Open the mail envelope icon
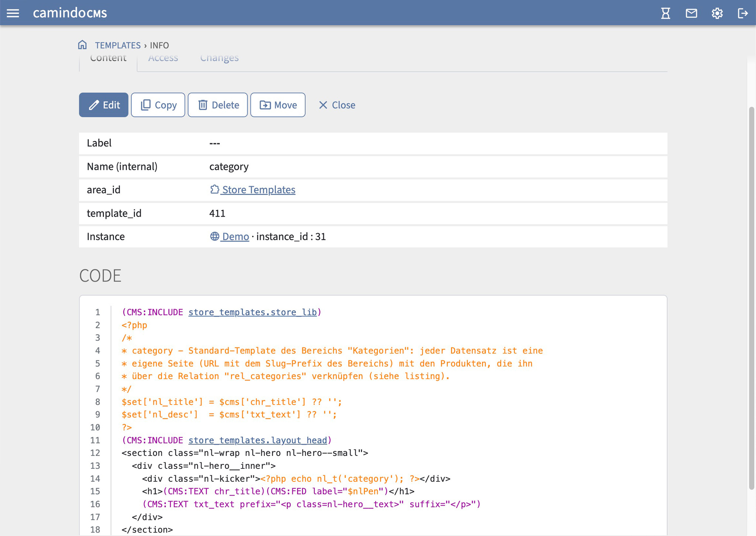Viewport: 756px width, 536px height. (x=691, y=13)
